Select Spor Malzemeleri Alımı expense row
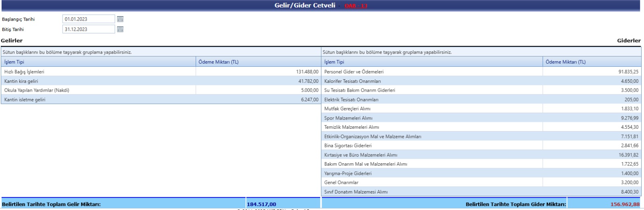This screenshot has height=210, width=644. click(348, 118)
